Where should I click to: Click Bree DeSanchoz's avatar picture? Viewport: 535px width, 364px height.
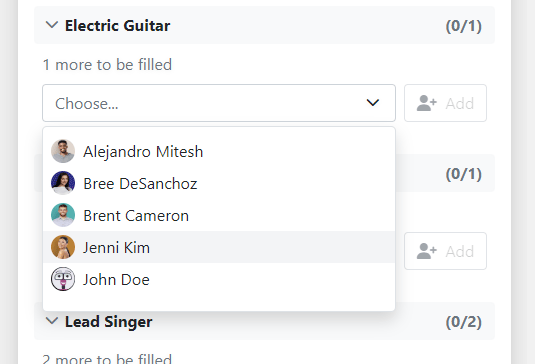(63, 183)
